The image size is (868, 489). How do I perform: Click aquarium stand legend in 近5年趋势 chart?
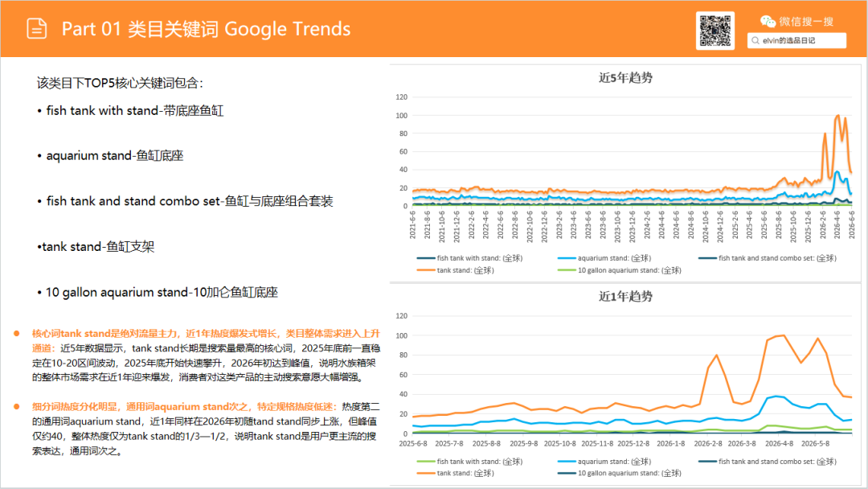(x=604, y=258)
